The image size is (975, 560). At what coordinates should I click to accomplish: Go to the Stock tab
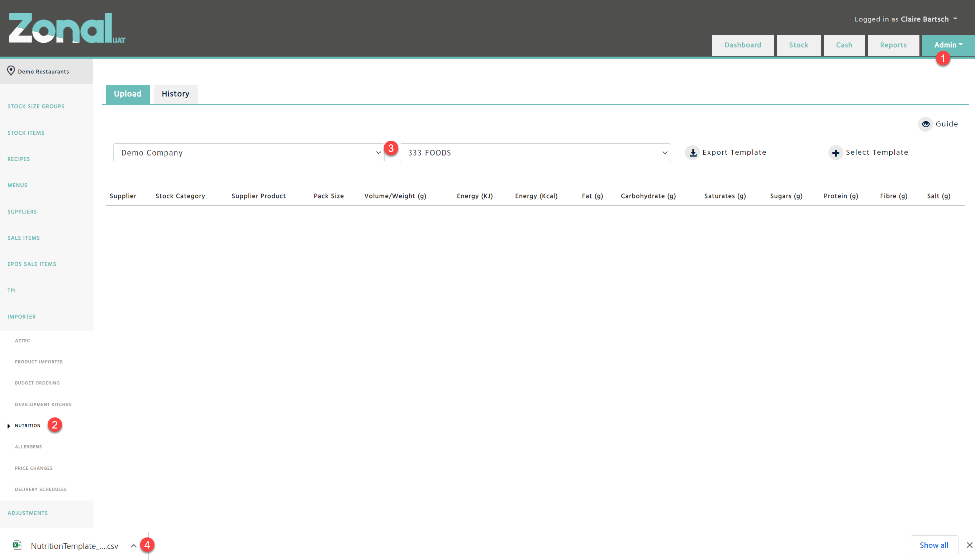798,46
